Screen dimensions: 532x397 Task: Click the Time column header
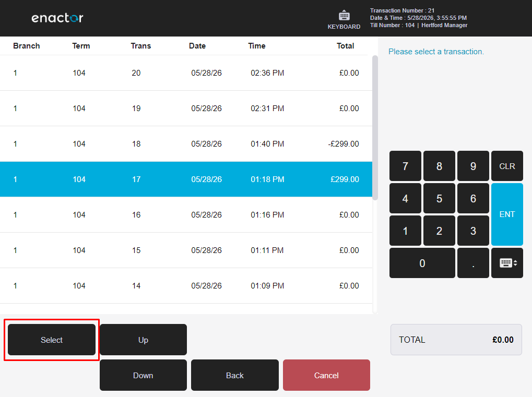click(257, 46)
